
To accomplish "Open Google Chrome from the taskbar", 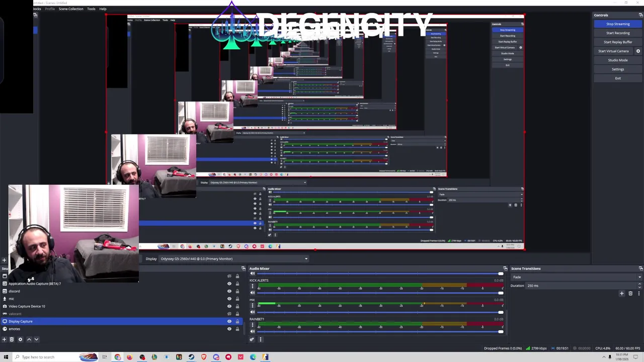I will tap(118, 357).
